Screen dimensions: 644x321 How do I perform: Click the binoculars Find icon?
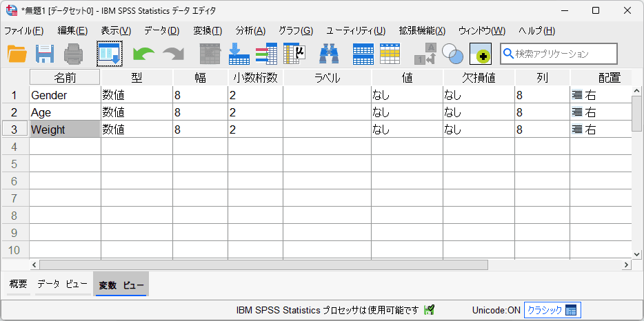329,54
